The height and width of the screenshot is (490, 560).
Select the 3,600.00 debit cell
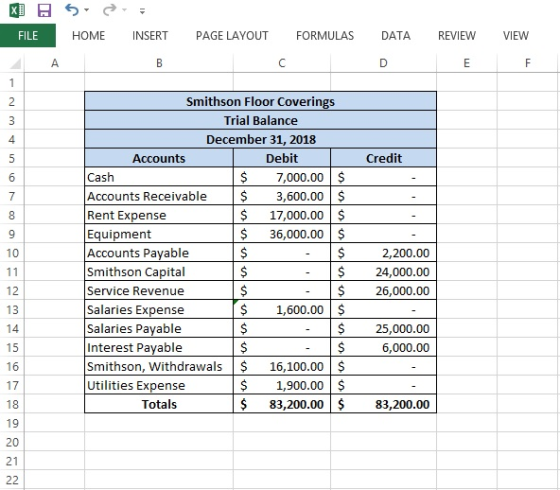tap(282, 196)
